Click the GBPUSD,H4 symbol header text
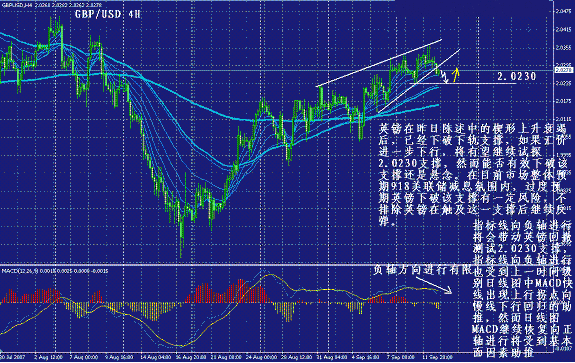The height and width of the screenshot is (363, 575). (52, 5)
